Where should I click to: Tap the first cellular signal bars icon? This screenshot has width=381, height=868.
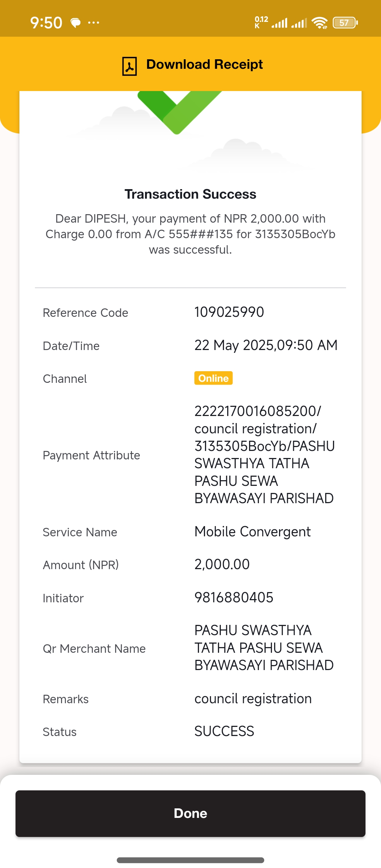279,23
